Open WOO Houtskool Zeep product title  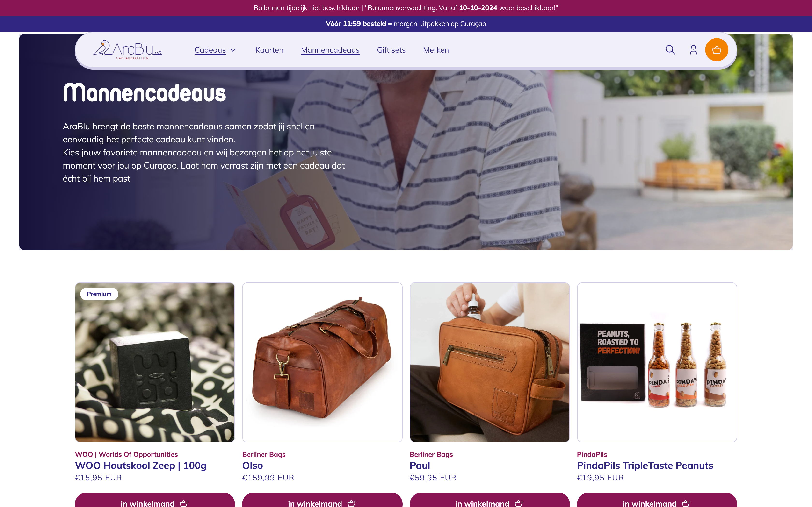[141, 465]
